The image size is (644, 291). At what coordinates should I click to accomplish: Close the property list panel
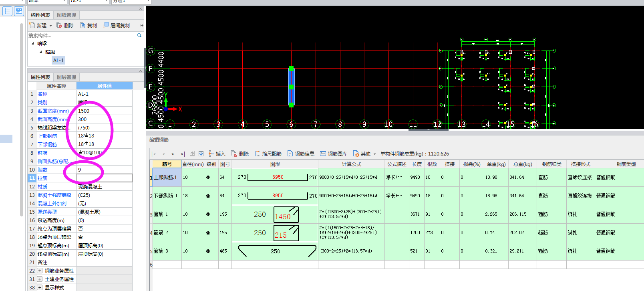141,71
